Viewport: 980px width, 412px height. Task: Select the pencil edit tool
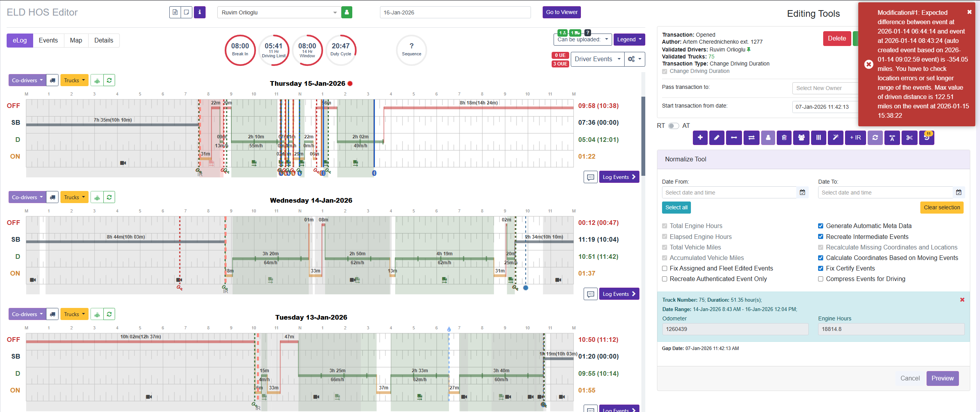pos(717,138)
